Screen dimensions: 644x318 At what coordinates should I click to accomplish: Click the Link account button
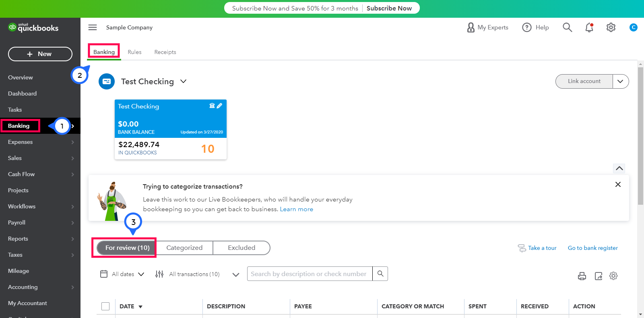[x=584, y=81]
